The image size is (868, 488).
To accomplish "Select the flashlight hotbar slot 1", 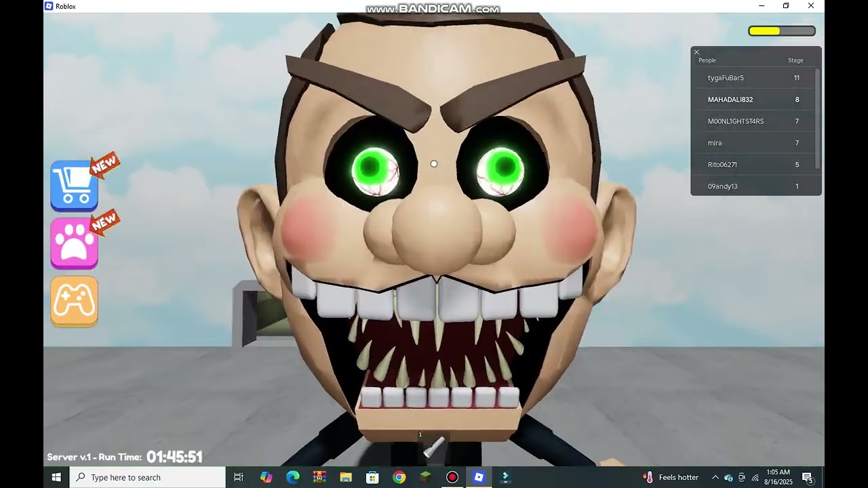I will (434, 447).
